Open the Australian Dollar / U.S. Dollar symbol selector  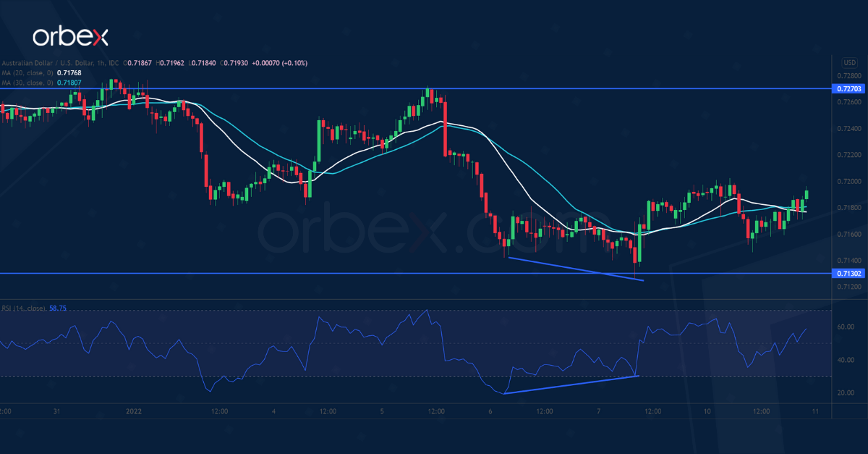pyautogui.click(x=43, y=63)
